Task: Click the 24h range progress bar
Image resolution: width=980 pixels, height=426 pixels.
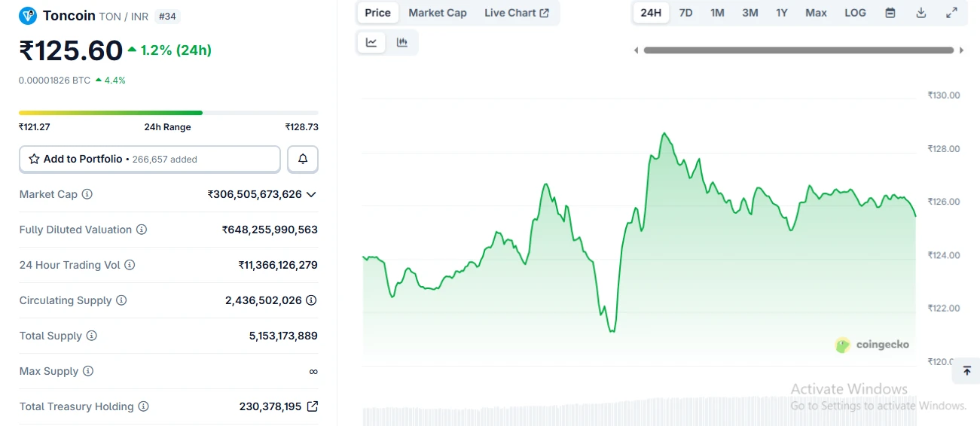Action: pyautogui.click(x=169, y=113)
